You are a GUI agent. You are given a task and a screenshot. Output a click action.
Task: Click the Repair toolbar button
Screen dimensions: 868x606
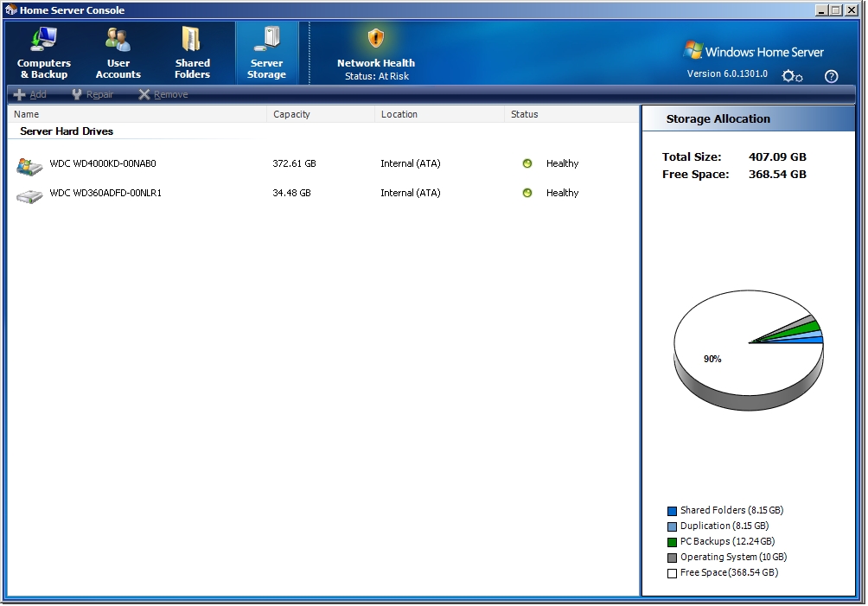tap(93, 95)
